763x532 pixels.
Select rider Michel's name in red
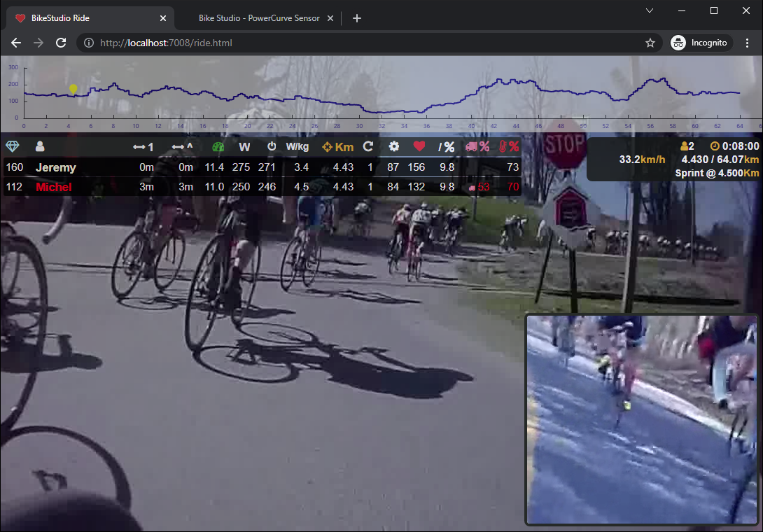click(x=53, y=187)
